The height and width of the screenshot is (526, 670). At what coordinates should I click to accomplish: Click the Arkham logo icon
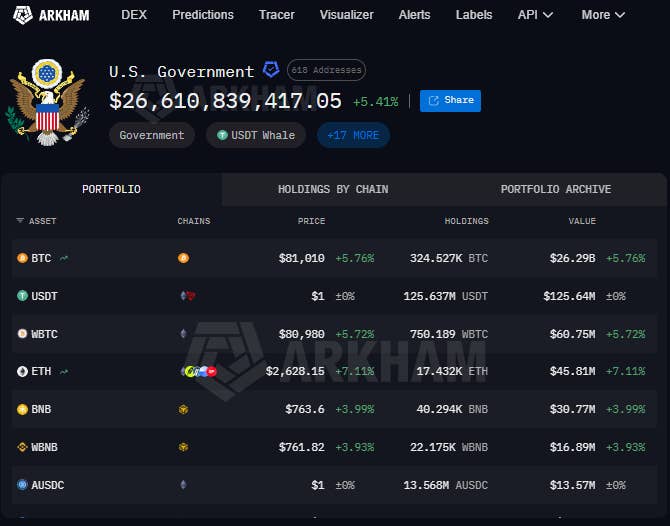point(23,15)
